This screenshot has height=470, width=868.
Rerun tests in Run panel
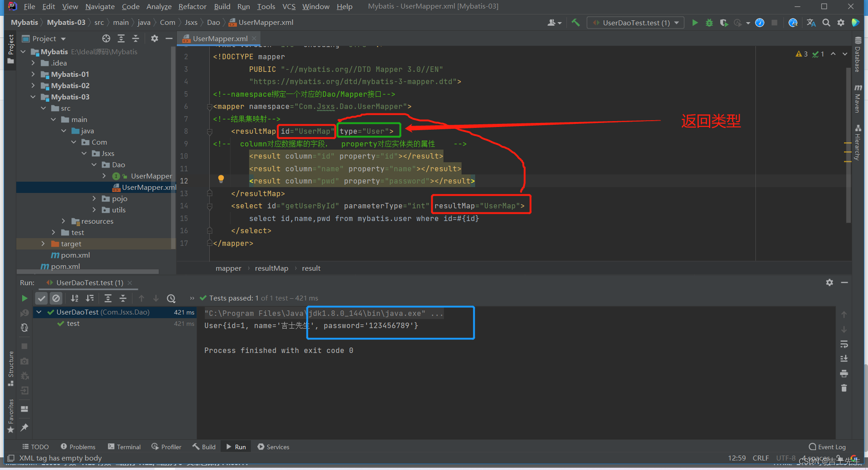[24, 298]
